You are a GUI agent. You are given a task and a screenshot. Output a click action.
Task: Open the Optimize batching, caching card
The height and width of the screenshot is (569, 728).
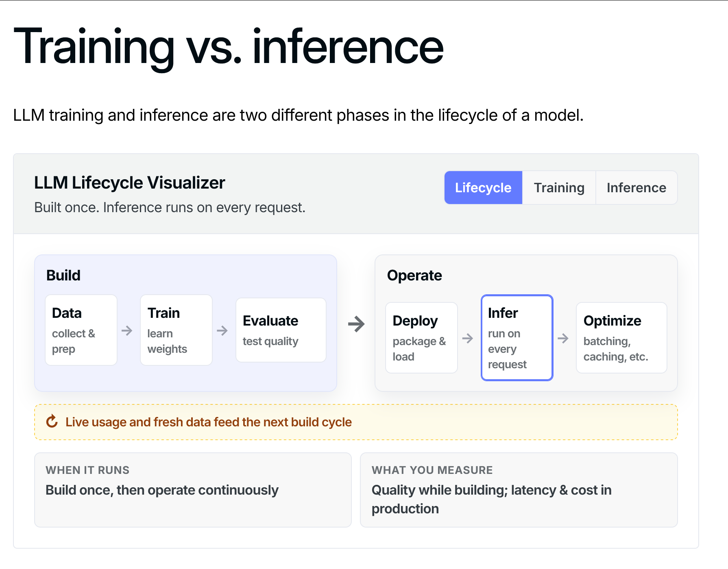[x=621, y=338]
